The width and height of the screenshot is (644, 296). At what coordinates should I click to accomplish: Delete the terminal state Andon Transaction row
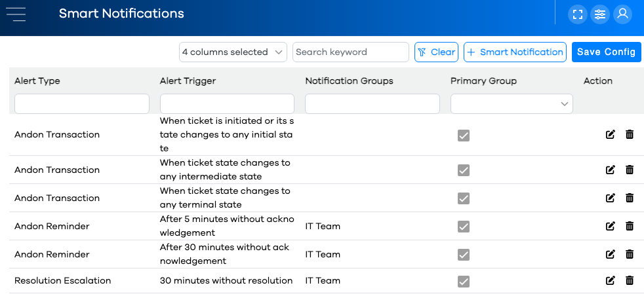[x=629, y=198]
